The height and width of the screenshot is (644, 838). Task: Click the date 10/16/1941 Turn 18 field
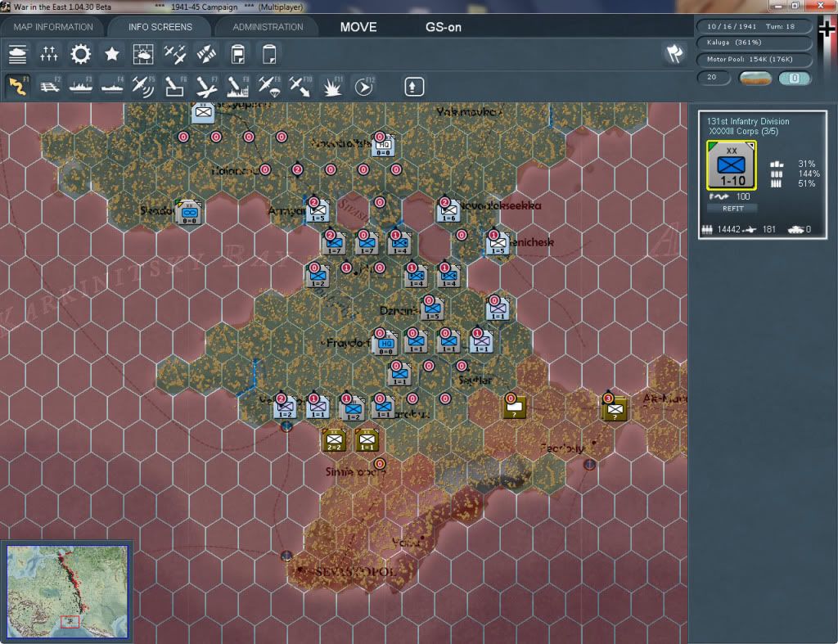point(754,26)
